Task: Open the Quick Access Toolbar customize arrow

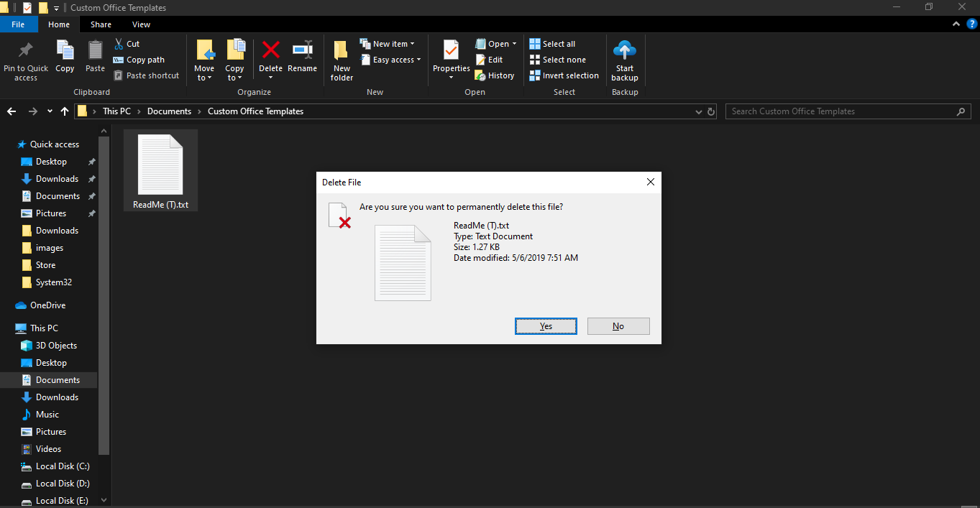Action: [57, 8]
